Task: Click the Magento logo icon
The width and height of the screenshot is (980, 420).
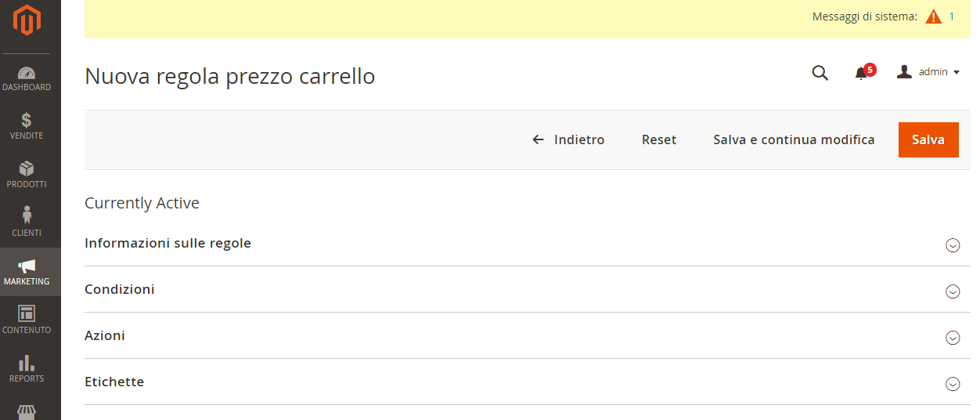Action: tap(27, 20)
